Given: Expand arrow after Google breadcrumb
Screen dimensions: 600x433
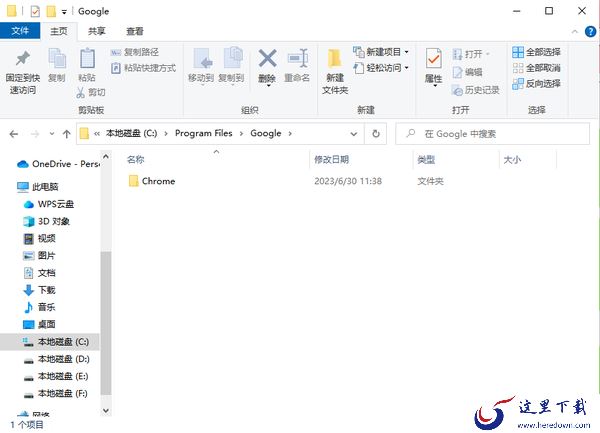Looking at the screenshot, I should [x=290, y=133].
